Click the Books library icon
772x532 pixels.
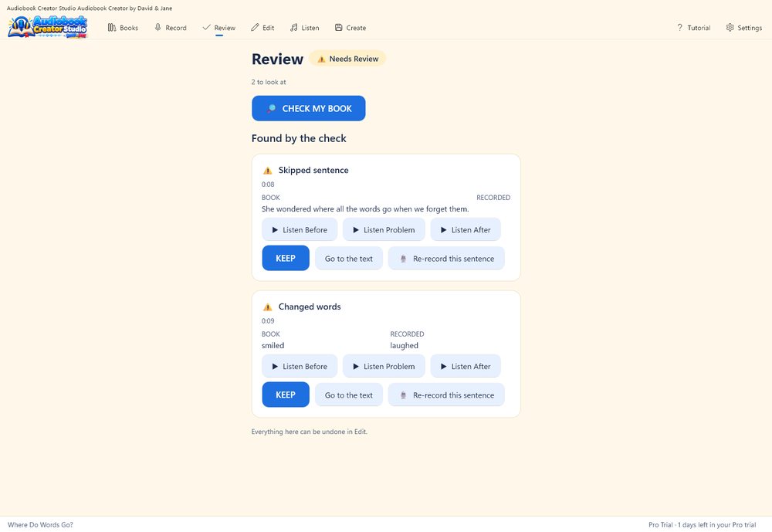(x=112, y=28)
